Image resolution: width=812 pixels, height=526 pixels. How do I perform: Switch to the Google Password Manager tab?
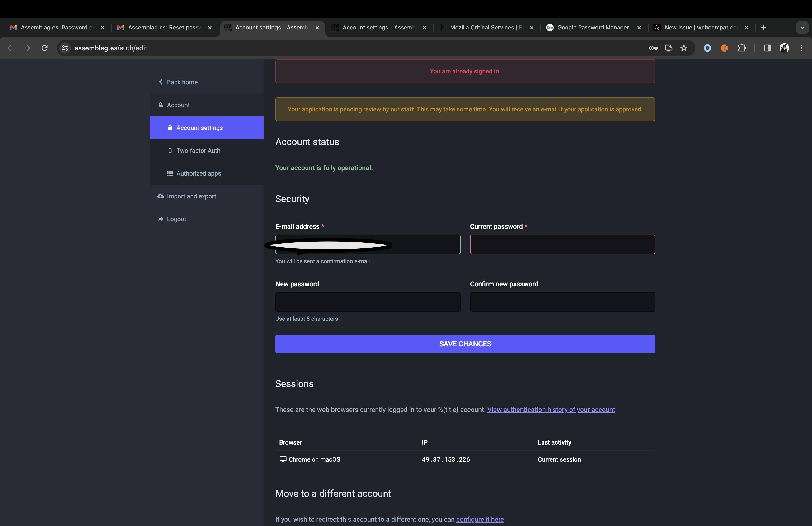click(x=593, y=27)
